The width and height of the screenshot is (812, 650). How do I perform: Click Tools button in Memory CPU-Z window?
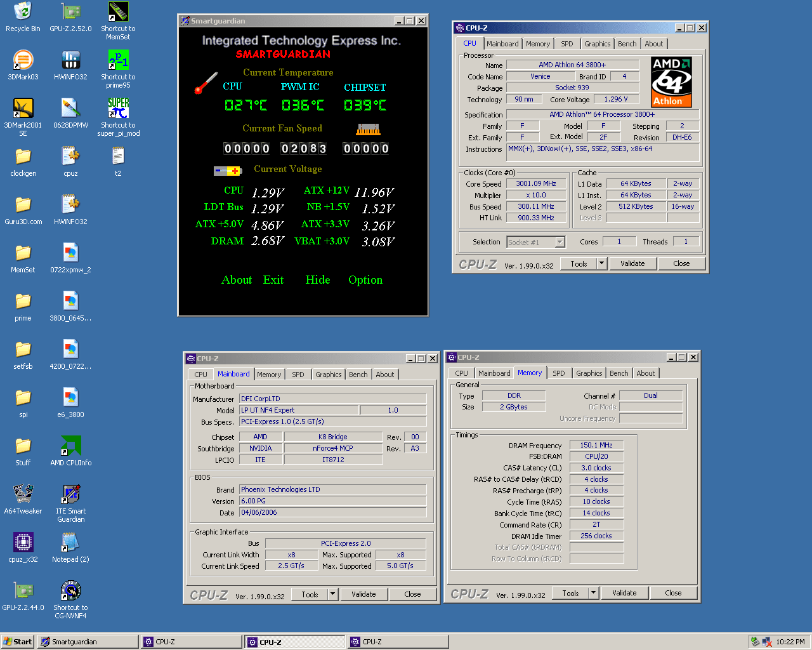click(x=570, y=593)
